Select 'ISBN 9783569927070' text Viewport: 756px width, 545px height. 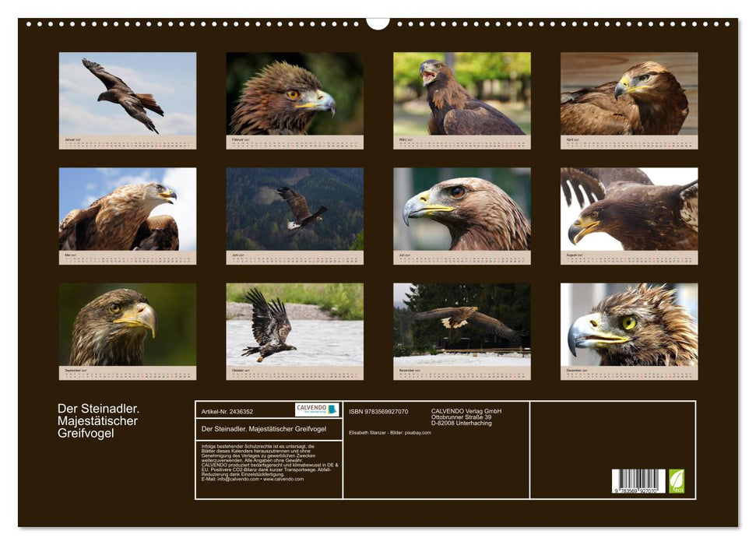(x=378, y=412)
